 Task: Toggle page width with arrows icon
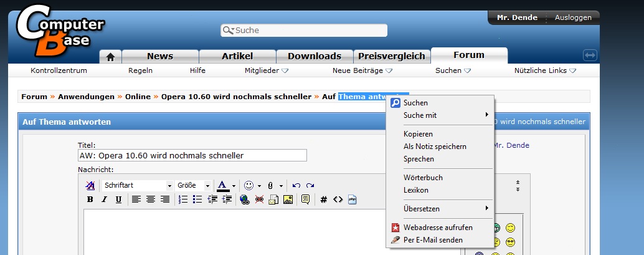590,55
